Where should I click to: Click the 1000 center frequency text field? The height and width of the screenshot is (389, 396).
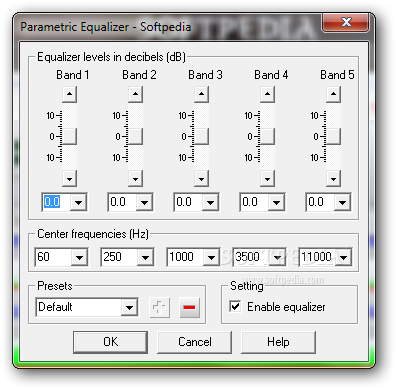185,257
